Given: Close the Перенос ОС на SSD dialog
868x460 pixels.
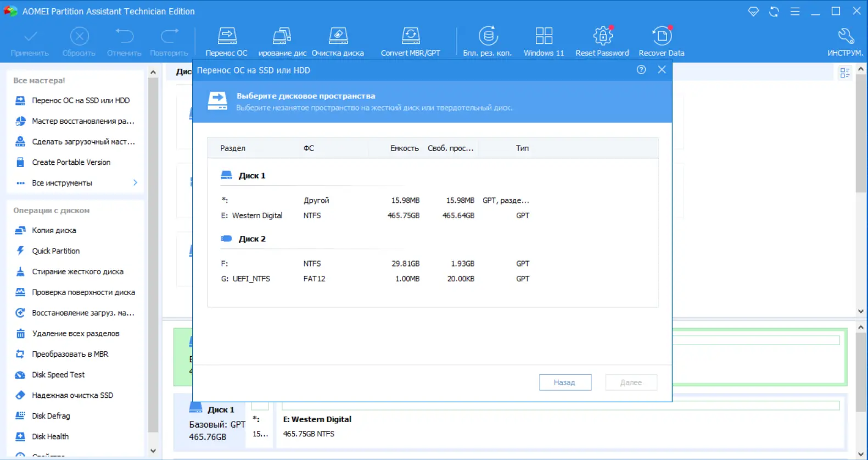Looking at the screenshot, I should (662, 70).
